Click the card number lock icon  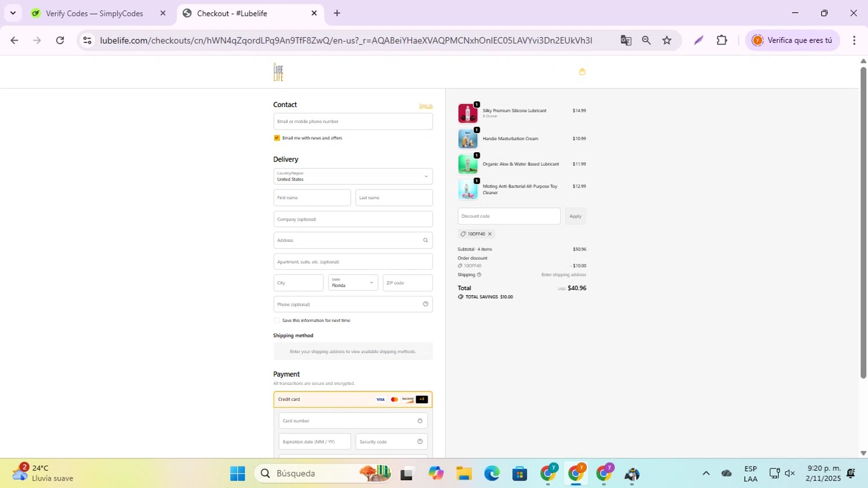420,421
